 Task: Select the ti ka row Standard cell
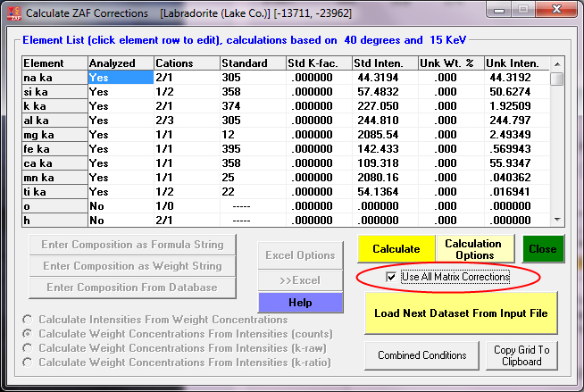(253, 192)
